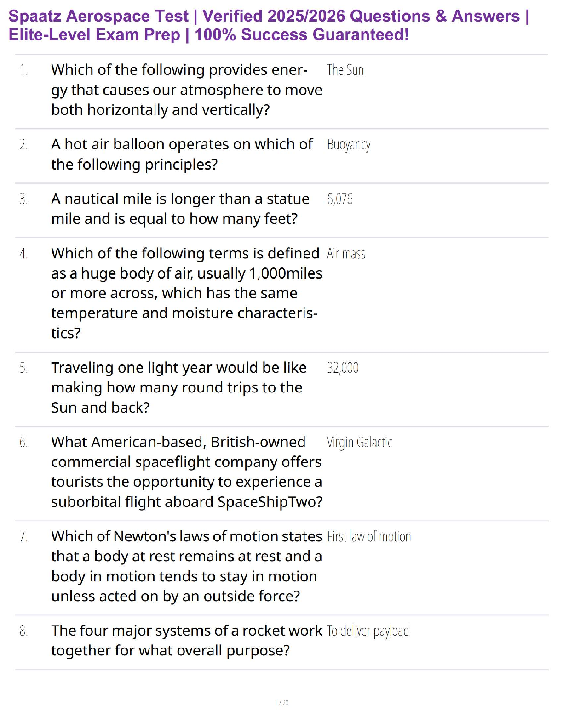Click the page number at the page bottom
Image resolution: width=563 pixels, height=728 pixels.
pyautogui.click(x=281, y=703)
